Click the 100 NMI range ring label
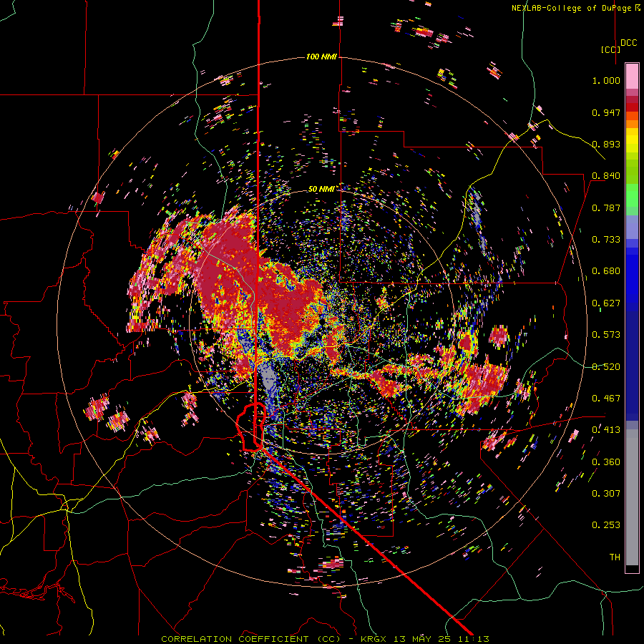644x644 pixels. click(x=321, y=57)
